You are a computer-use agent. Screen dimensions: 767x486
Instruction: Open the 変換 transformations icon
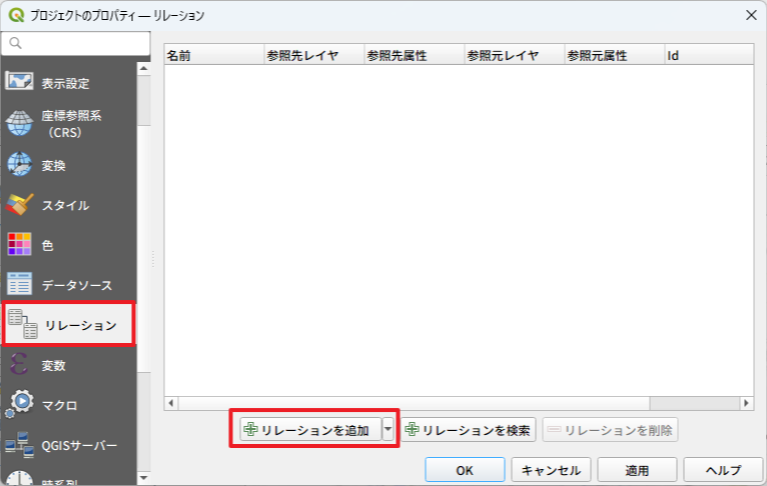click(20, 165)
